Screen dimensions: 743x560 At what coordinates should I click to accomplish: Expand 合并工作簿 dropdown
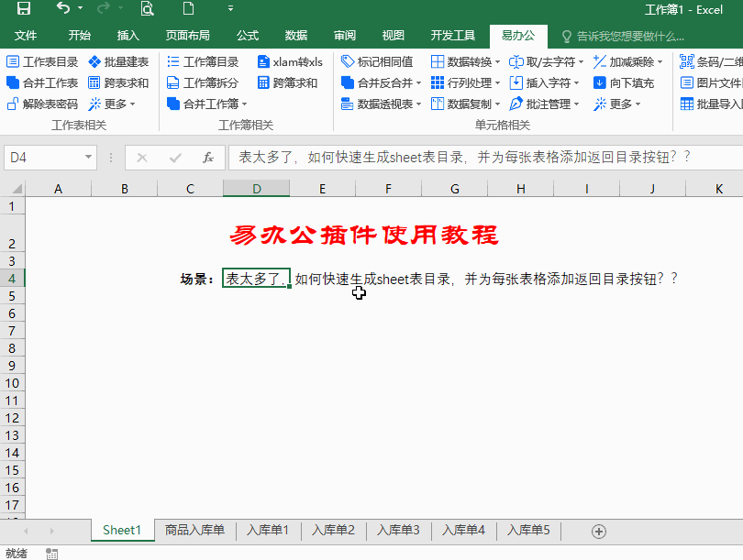coord(245,104)
